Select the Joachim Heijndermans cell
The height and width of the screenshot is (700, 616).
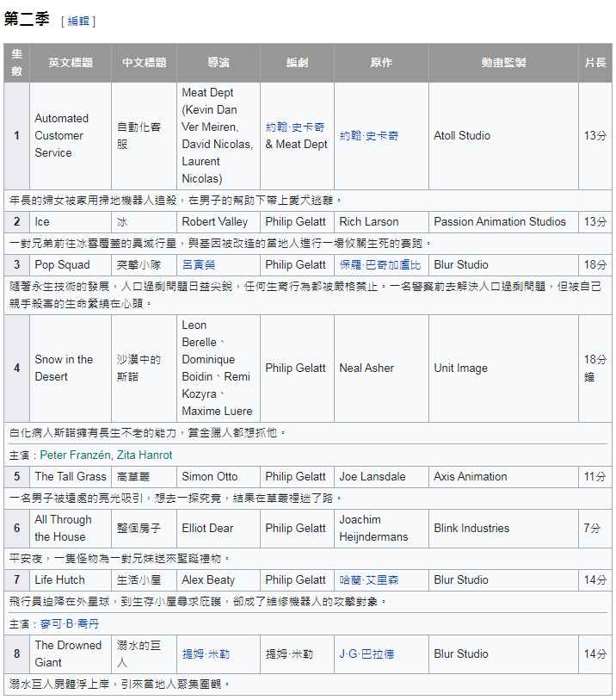point(381,528)
